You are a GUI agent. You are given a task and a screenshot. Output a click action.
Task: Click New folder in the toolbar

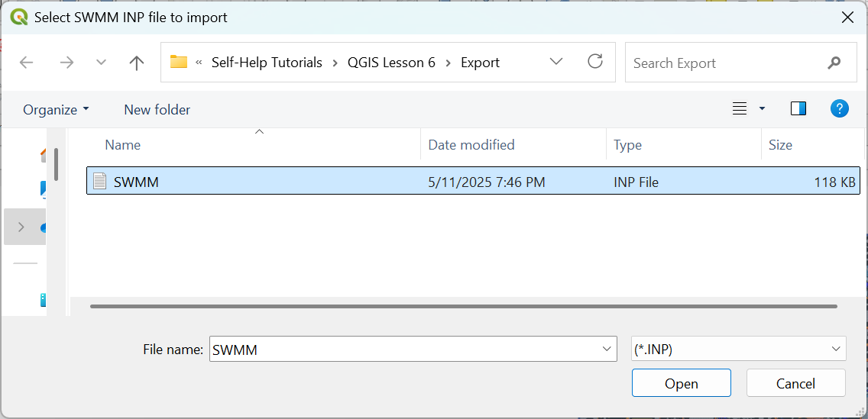click(x=157, y=110)
